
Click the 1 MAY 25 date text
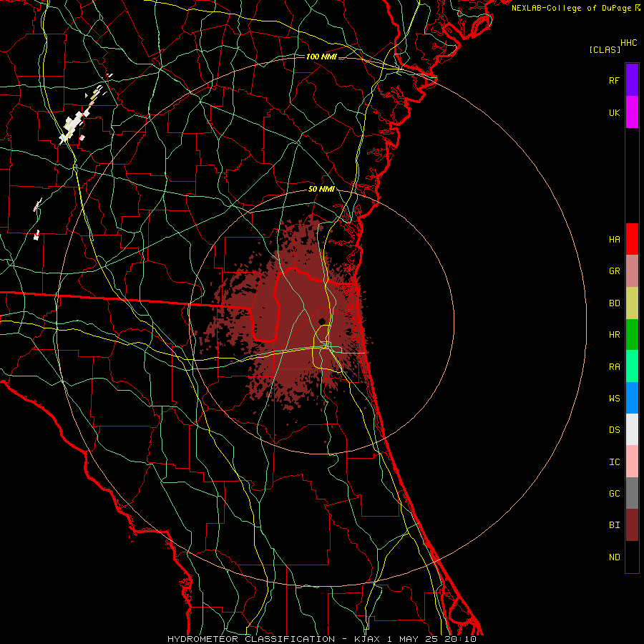(x=414, y=639)
